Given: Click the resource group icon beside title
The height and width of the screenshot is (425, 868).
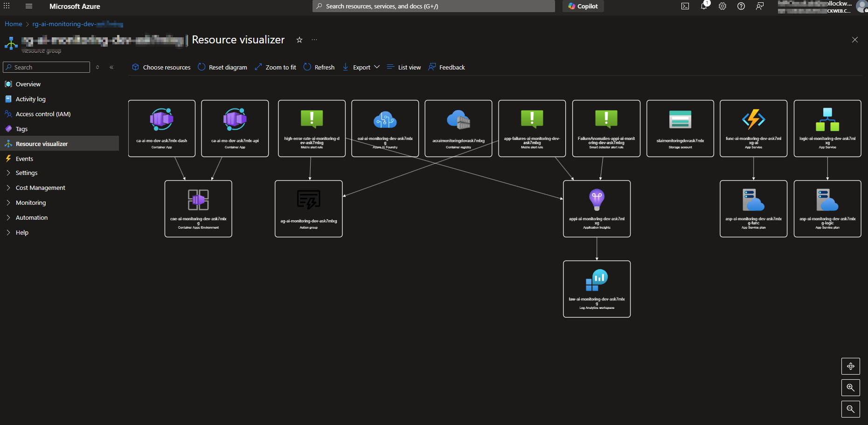Looking at the screenshot, I should coord(11,43).
